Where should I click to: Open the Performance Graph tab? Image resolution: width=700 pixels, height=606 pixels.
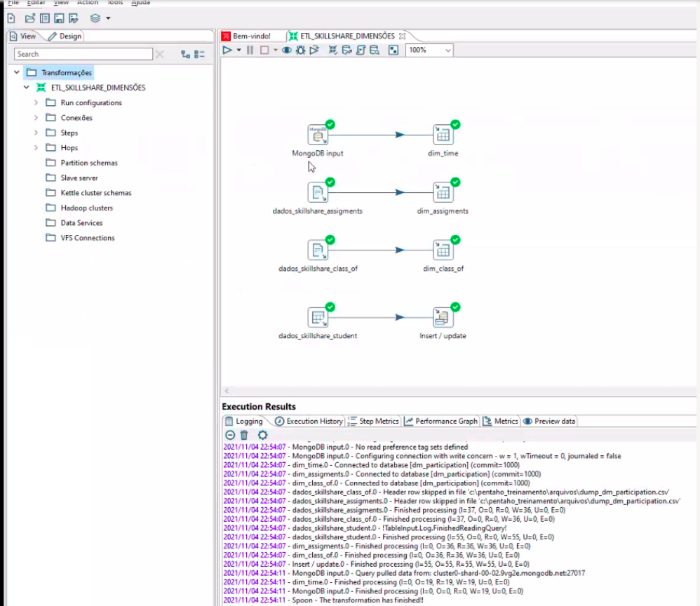tap(441, 421)
